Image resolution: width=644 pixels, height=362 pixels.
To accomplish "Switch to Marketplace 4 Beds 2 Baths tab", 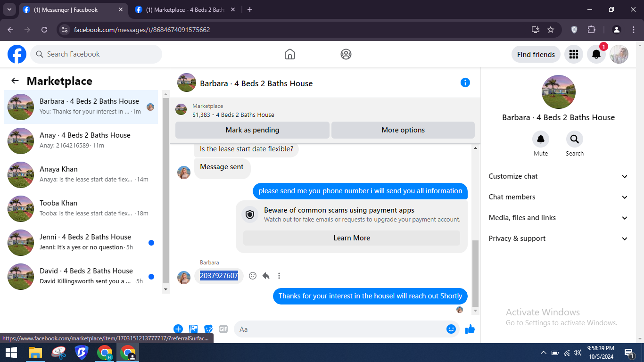I will [186, 9].
